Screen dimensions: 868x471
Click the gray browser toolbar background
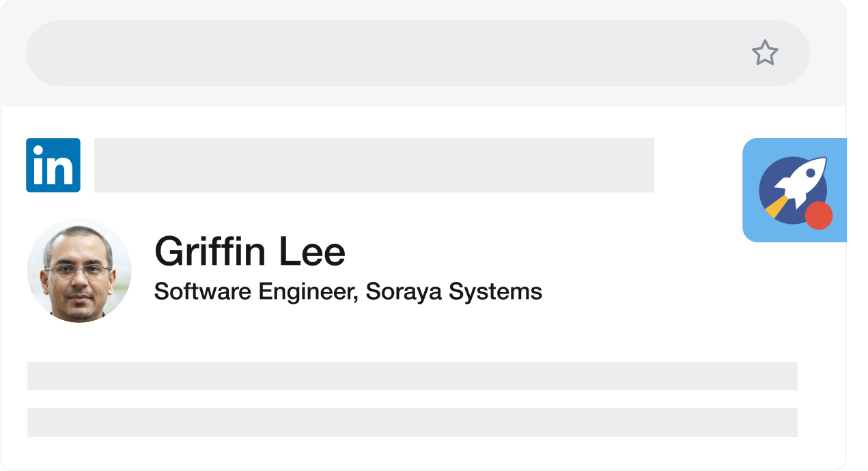click(x=423, y=97)
